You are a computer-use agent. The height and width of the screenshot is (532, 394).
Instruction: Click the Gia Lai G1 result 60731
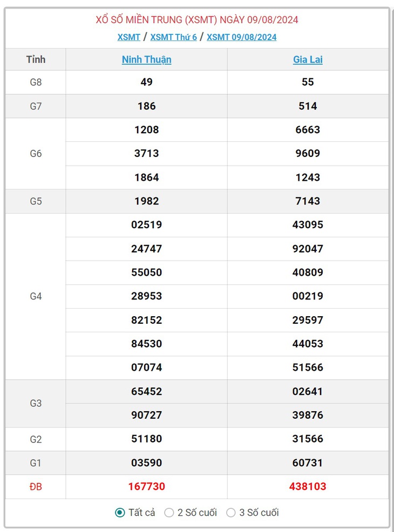[x=308, y=462]
